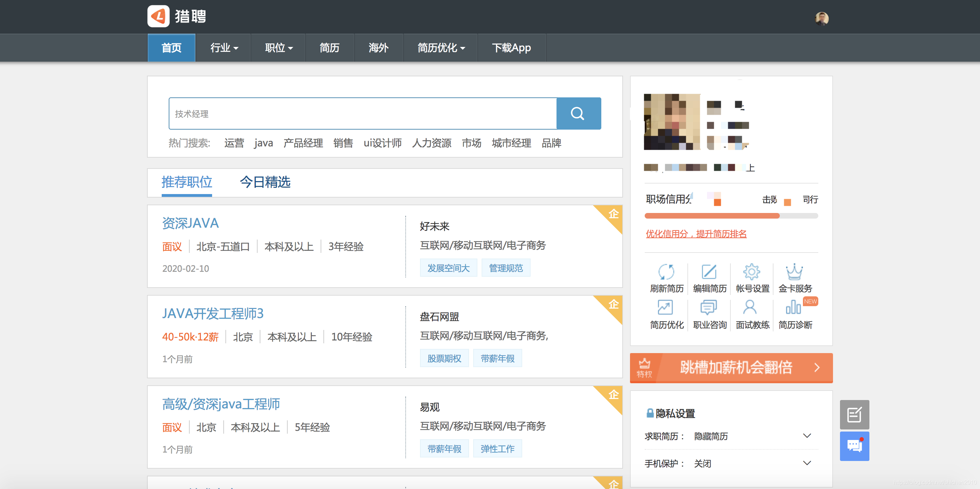Click the crown 特权 icon on banner

click(644, 368)
